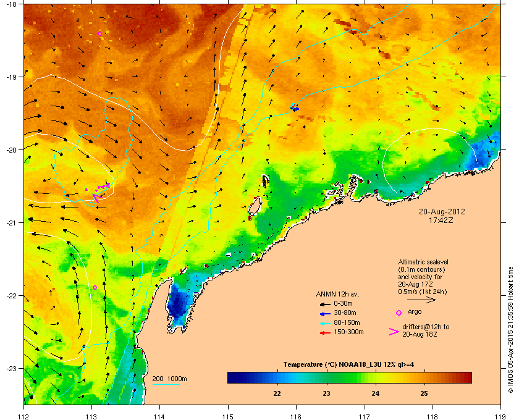This screenshot has width=519, height=420.
Task: Click the 24 degree mark on colorbar
Action: pyautogui.click(x=376, y=393)
